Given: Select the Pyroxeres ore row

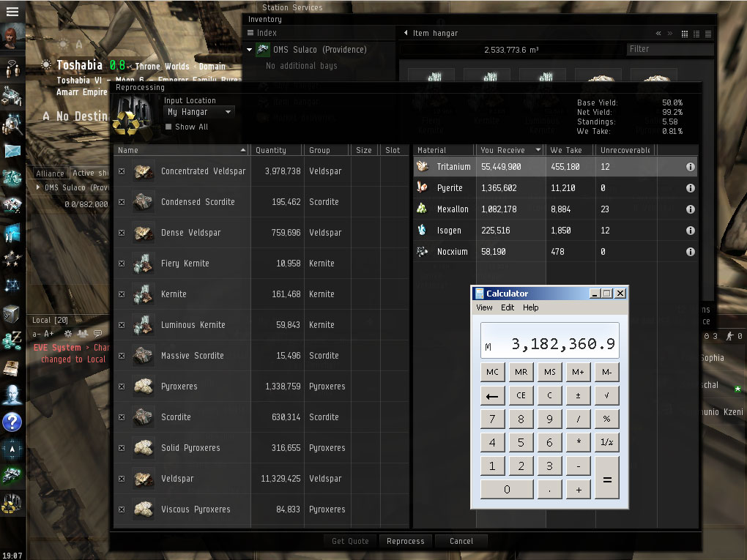Looking at the screenshot, I should pos(261,387).
